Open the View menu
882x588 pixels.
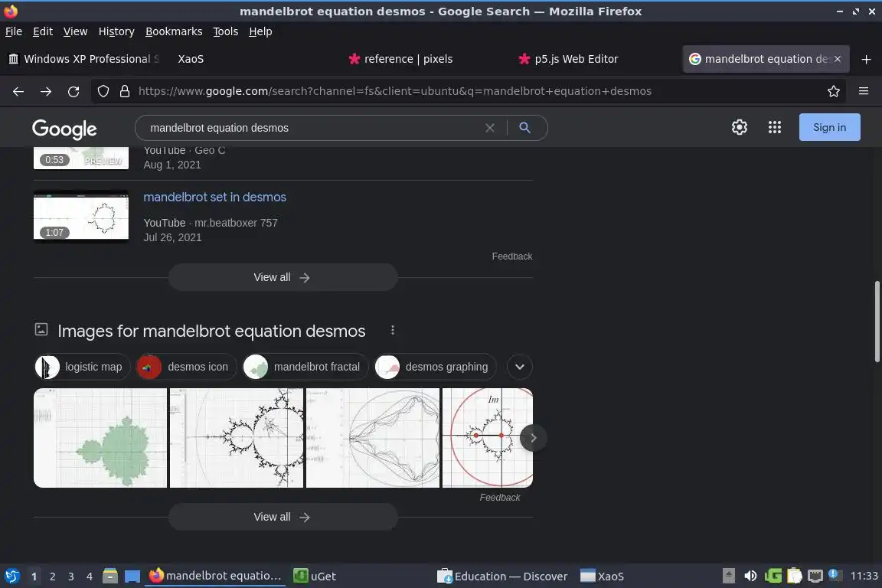tap(75, 31)
